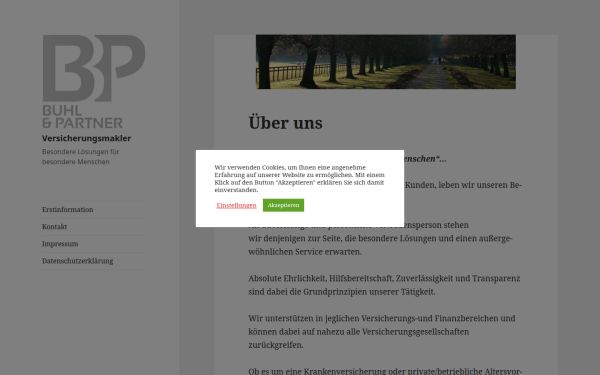Image resolution: width=600 pixels, height=375 pixels.
Task: Click the green Akzeptieren cookie button
Action: click(283, 205)
